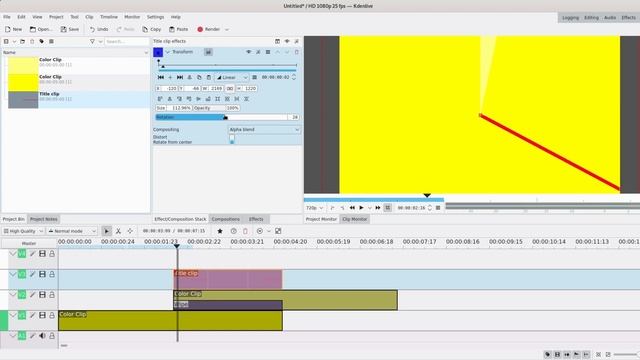The image size is (640, 360).
Task: Click Copy in the main toolbar
Action: click(152, 29)
